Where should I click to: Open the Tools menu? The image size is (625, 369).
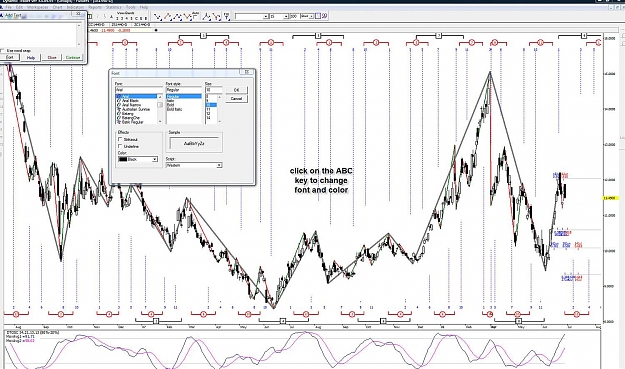click(131, 8)
